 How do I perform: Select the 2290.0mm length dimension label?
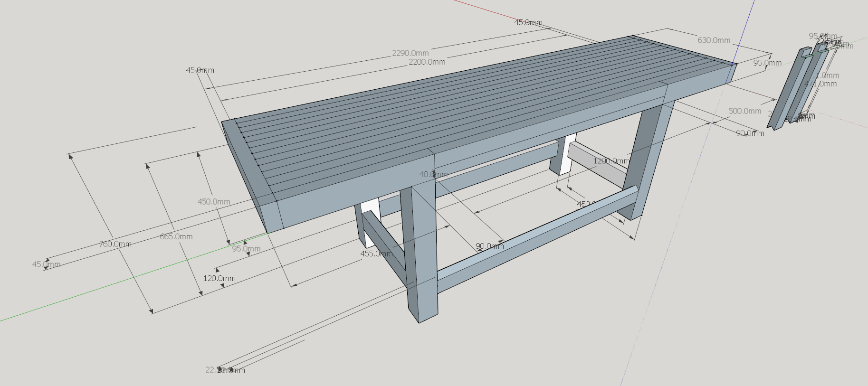(x=410, y=53)
